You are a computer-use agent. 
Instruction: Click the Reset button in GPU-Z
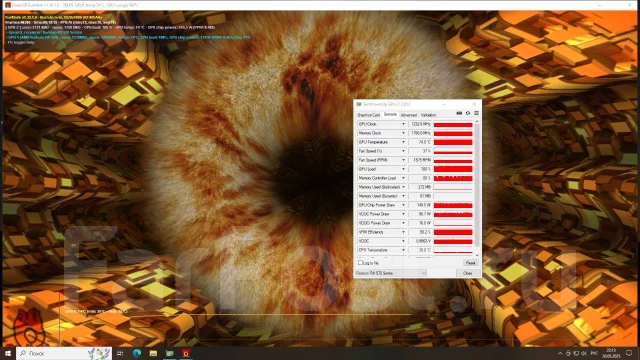470,263
